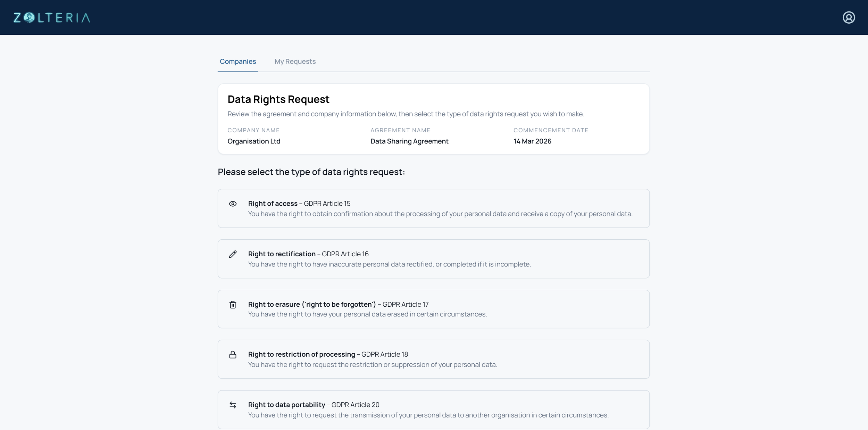Click the trash icon for Right to erasure
The width and height of the screenshot is (868, 430).
pyautogui.click(x=233, y=305)
